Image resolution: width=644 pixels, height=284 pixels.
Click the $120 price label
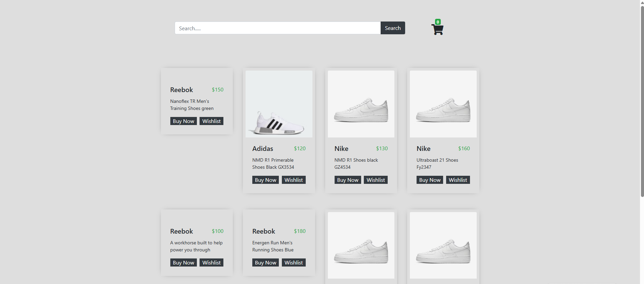(300, 149)
